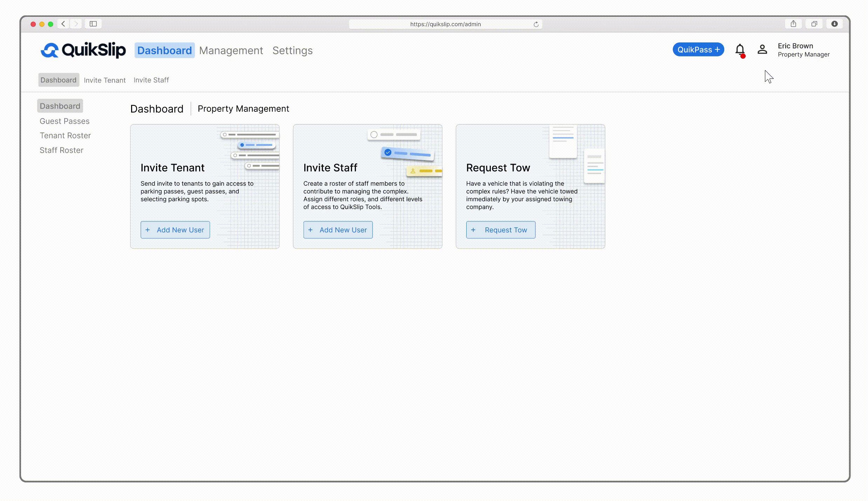
Task: Click the QuikPass + button
Action: 698,50
